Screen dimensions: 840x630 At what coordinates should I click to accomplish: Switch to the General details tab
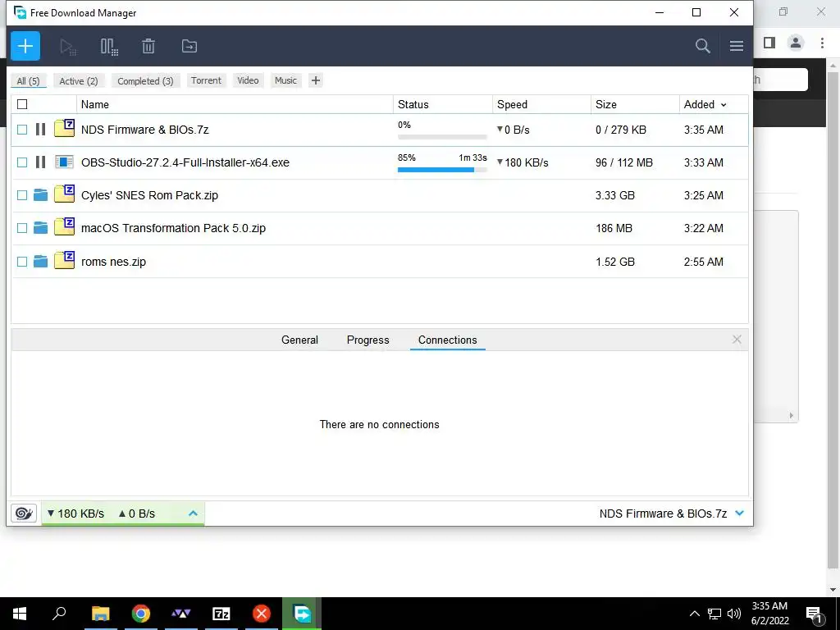pos(299,340)
